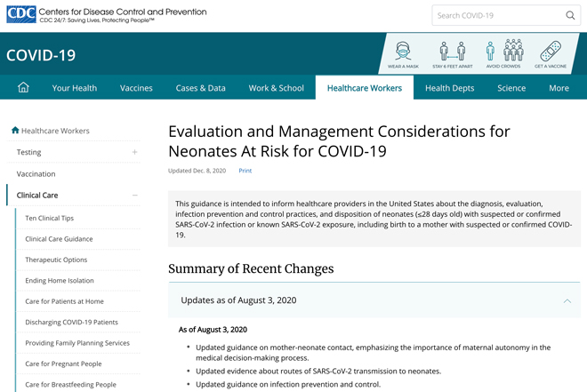The height and width of the screenshot is (392, 587).
Task: Open Care for Pregnant People
Action: pyautogui.click(x=63, y=364)
